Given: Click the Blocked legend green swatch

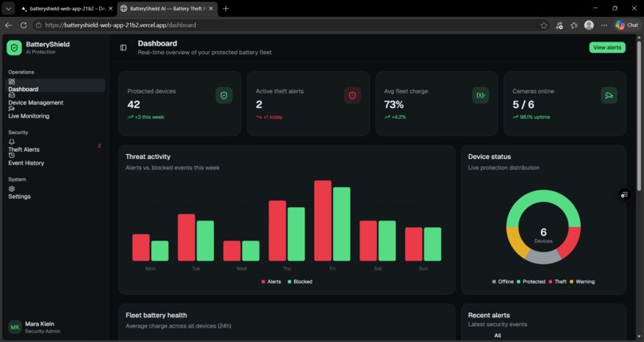Looking at the screenshot, I should pos(289,281).
